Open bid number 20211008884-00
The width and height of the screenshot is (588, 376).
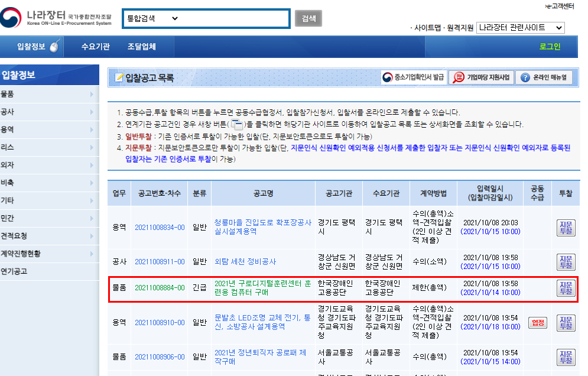pyautogui.click(x=160, y=288)
